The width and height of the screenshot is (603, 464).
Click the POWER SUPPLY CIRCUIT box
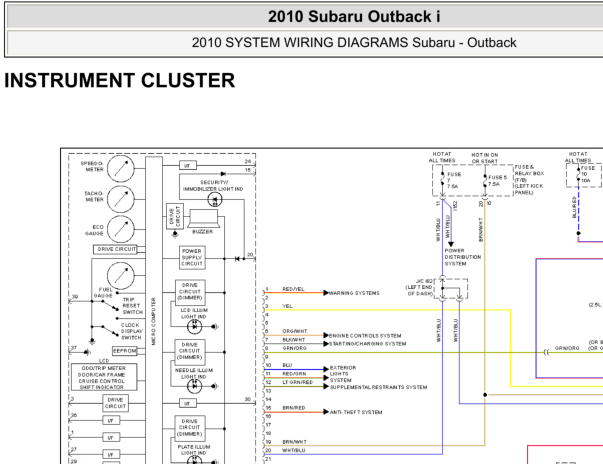tap(192, 258)
